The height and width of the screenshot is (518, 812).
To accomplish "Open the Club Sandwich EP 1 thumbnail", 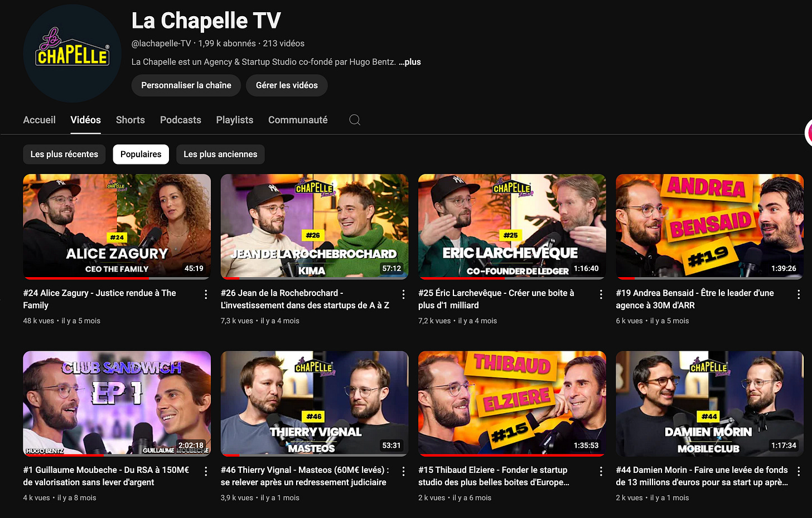I will pyautogui.click(x=117, y=403).
